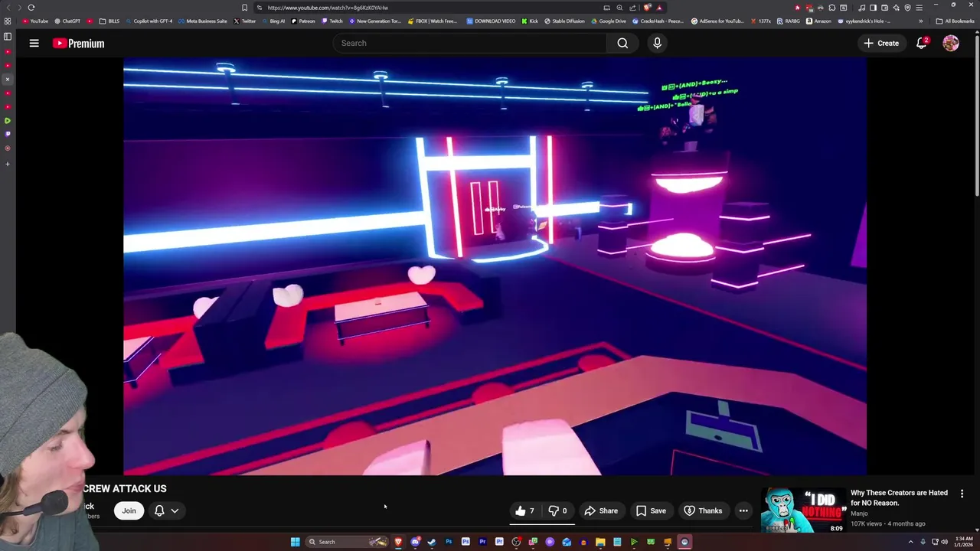Share this video
The height and width of the screenshot is (551, 980).
click(601, 510)
